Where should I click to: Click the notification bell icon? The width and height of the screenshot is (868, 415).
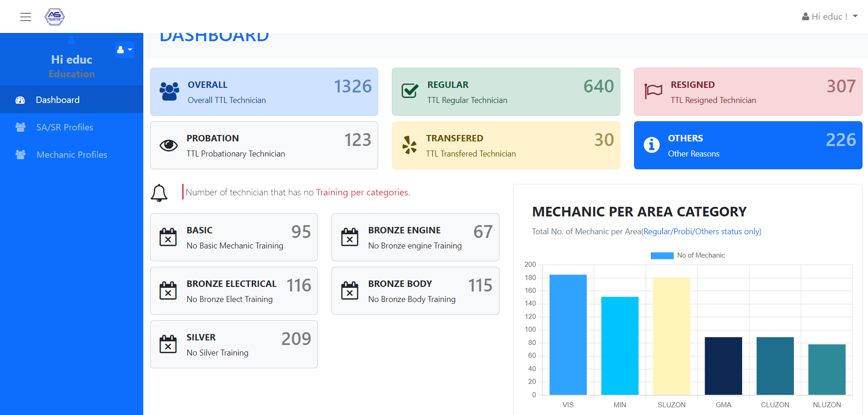[x=159, y=193]
